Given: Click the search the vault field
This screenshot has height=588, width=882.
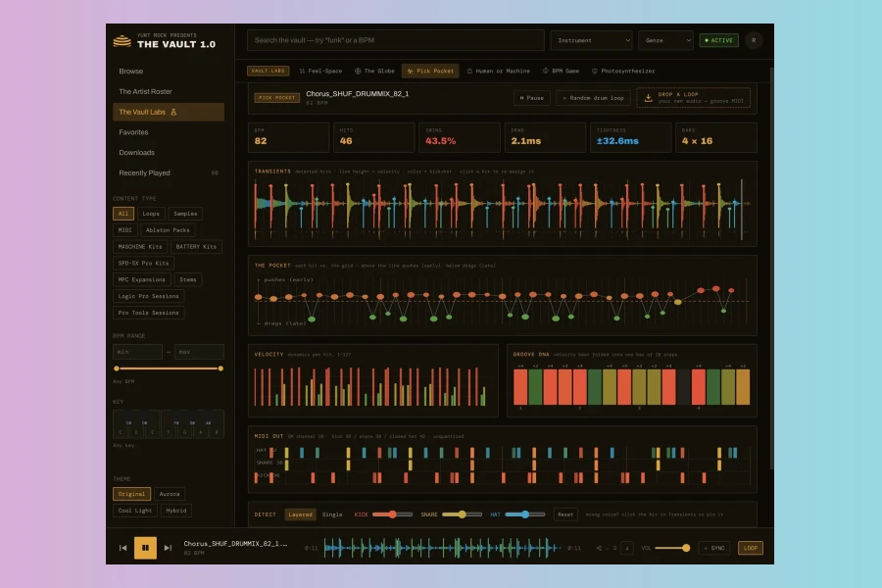Looking at the screenshot, I should point(396,40).
